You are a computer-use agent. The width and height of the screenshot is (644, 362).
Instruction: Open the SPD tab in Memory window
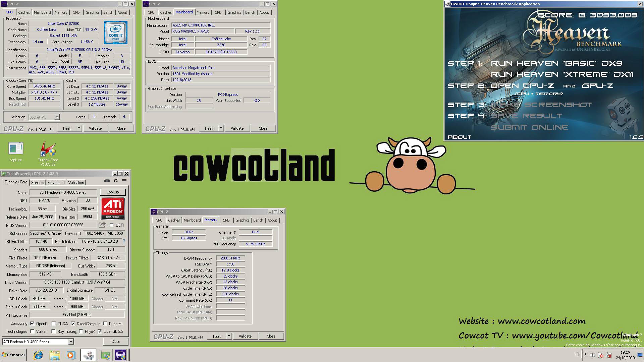(x=226, y=220)
